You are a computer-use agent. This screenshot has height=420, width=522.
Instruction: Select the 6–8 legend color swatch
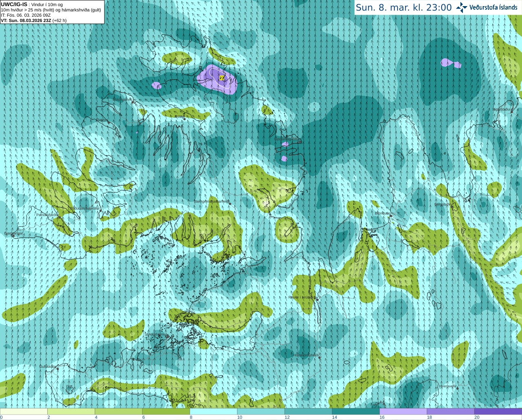pyautogui.click(x=166, y=411)
